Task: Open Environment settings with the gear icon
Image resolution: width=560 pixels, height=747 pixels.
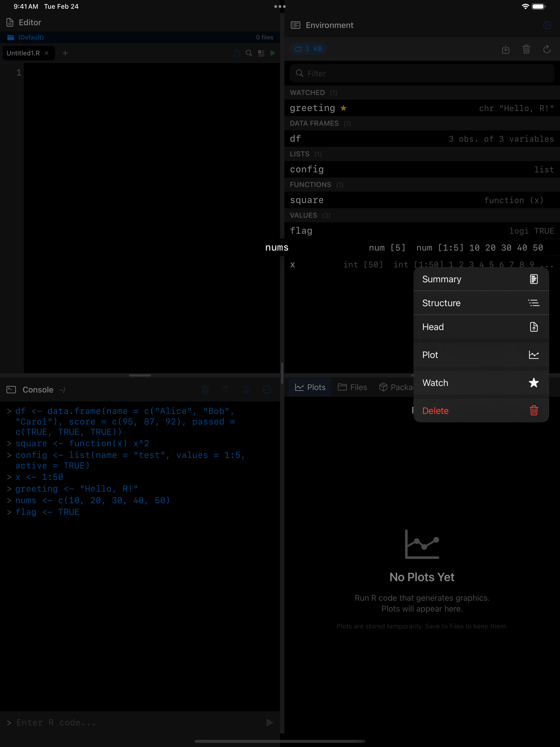Action: pyautogui.click(x=547, y=25)
